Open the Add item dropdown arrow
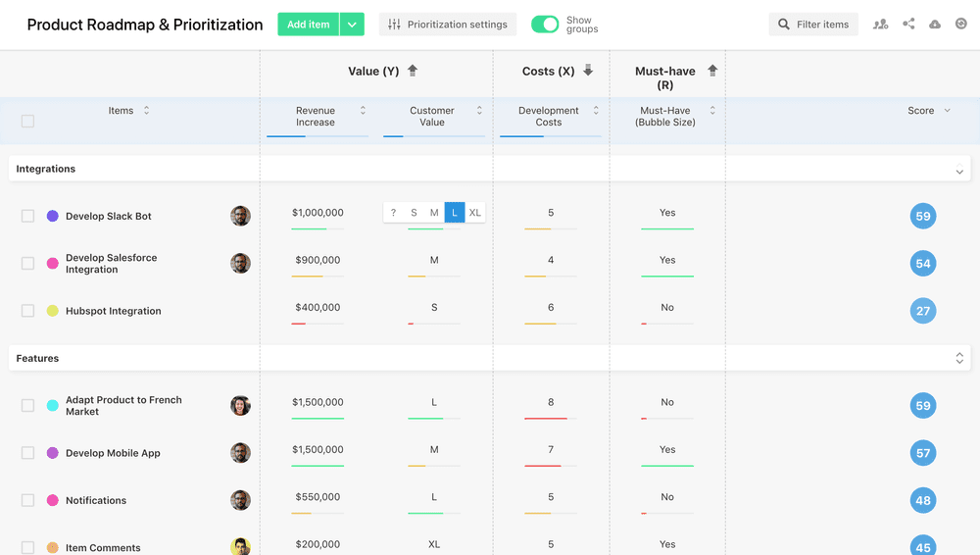Image resolution: width=980 pixels, height=555 pixels. (352, 25)
